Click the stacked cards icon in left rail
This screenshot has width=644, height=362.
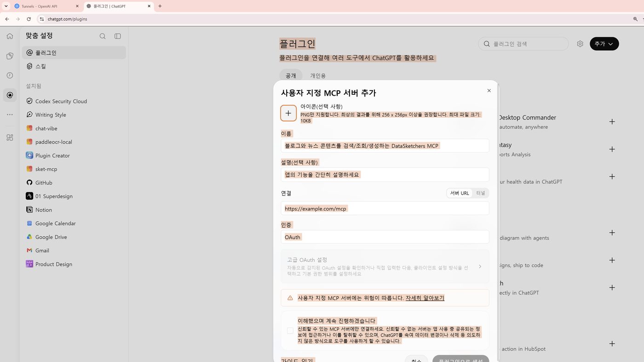click(x=10, y=56)
